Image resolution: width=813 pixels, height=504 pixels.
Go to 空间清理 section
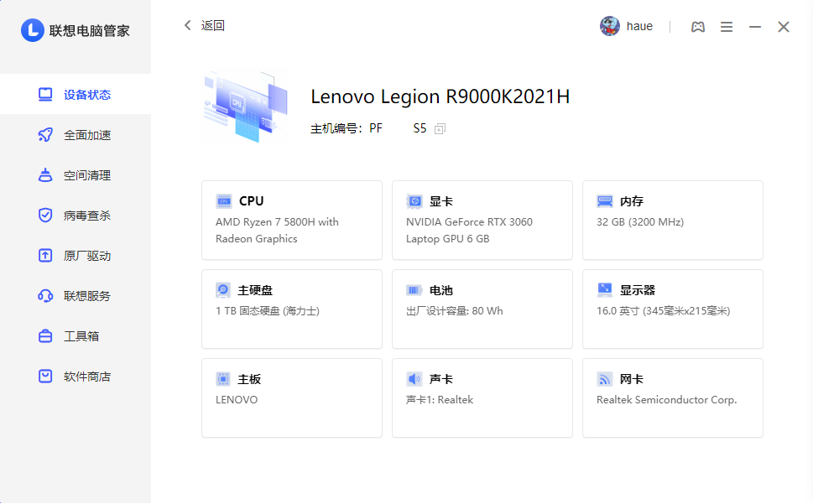coord(76,175)
